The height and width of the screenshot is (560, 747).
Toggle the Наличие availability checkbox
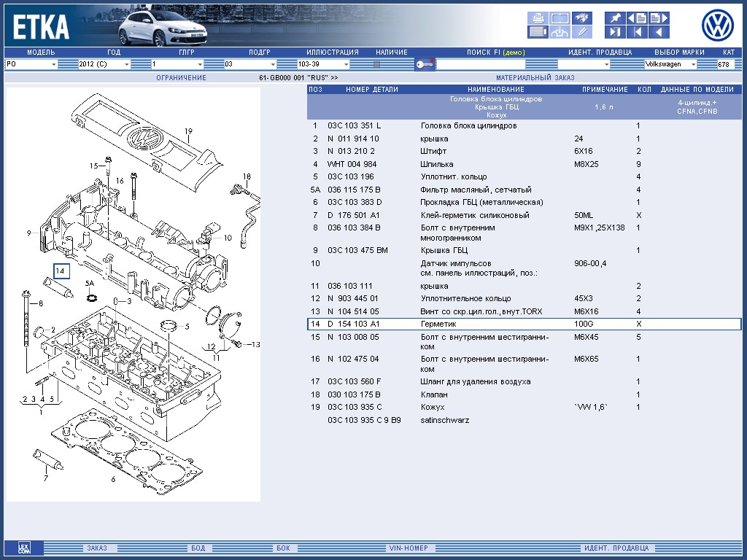[x=377, y=64]
